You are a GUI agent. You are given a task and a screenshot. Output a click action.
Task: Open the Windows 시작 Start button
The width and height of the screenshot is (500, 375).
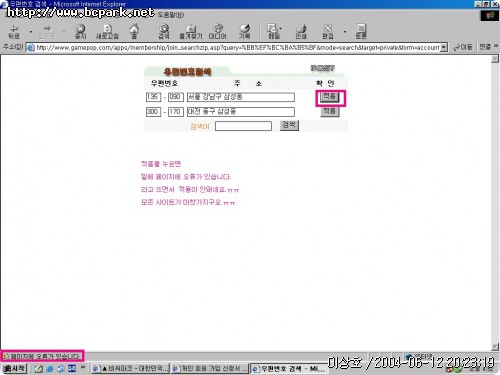click(x=15, y=368)
